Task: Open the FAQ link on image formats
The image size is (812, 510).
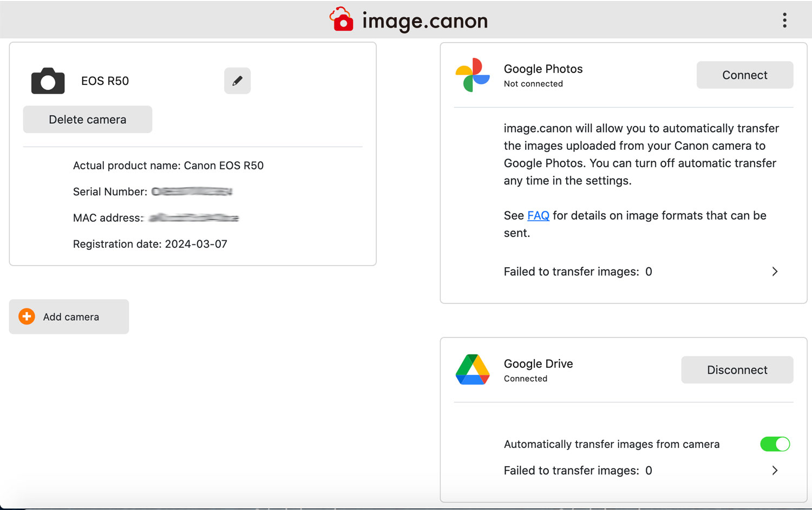Action: tap(538, 215)
